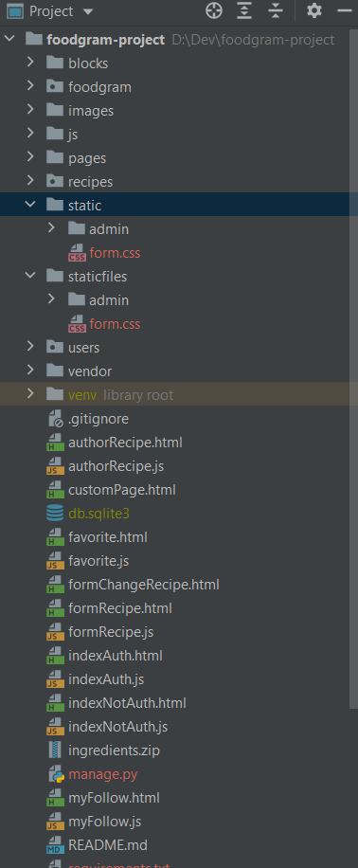Click the Select Opened File crosshair icon
358x868 pixels.
click(214, 10)
